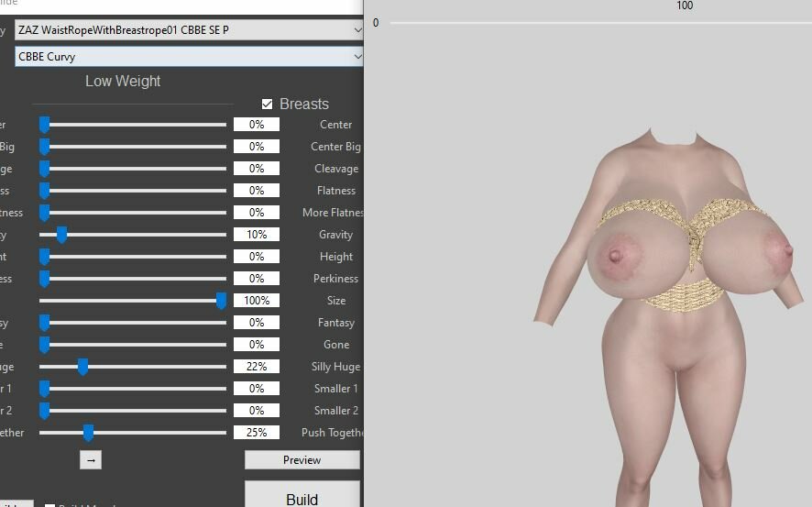Click the Low Weight Height slider thumb
This screenshot has height=507, width=812.
[45, 257]
